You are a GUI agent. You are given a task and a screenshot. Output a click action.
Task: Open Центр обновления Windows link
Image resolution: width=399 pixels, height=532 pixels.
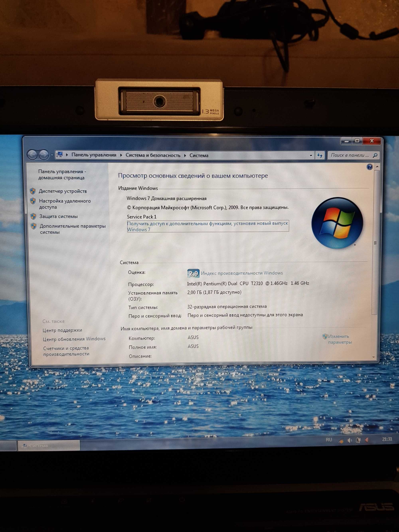pyautogui.click(x=74, y=339)
